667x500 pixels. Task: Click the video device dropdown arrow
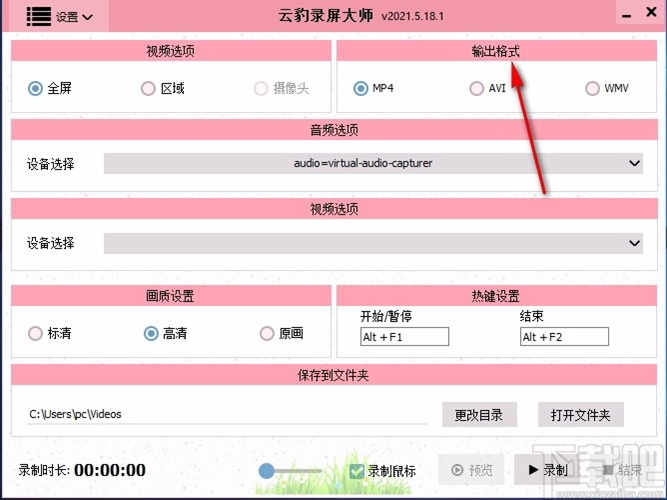(634, 243)
